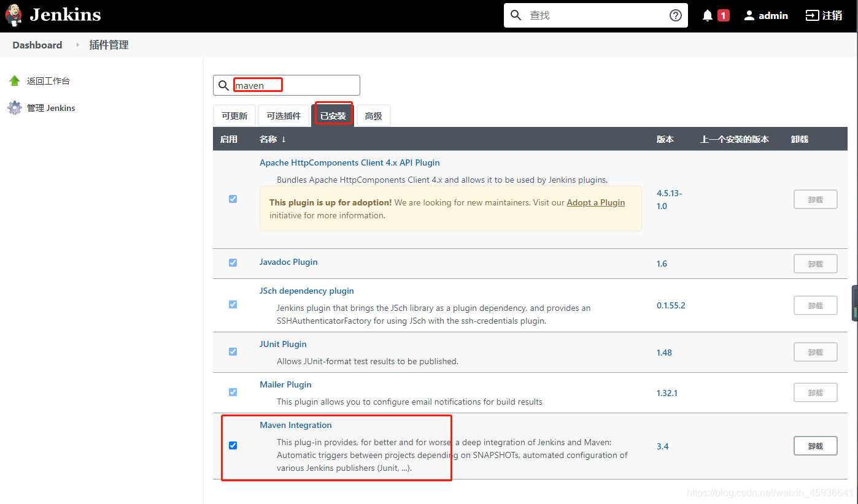
Task: Click JUnit version 1.48 link
Action: pos(664,353)
